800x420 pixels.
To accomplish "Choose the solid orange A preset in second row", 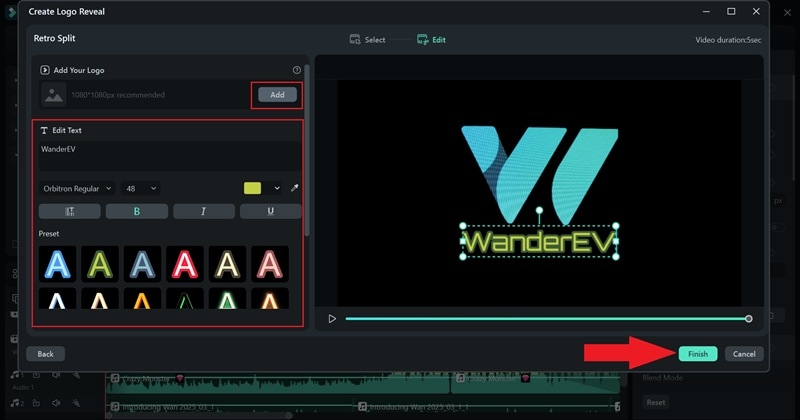I will tap(142, 299).
